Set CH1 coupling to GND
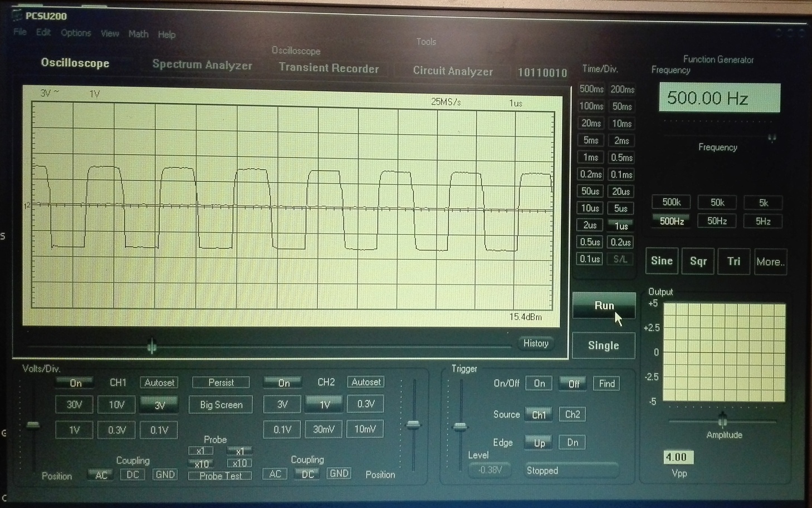This screenshot has width=812, height=508. [165, 475]
